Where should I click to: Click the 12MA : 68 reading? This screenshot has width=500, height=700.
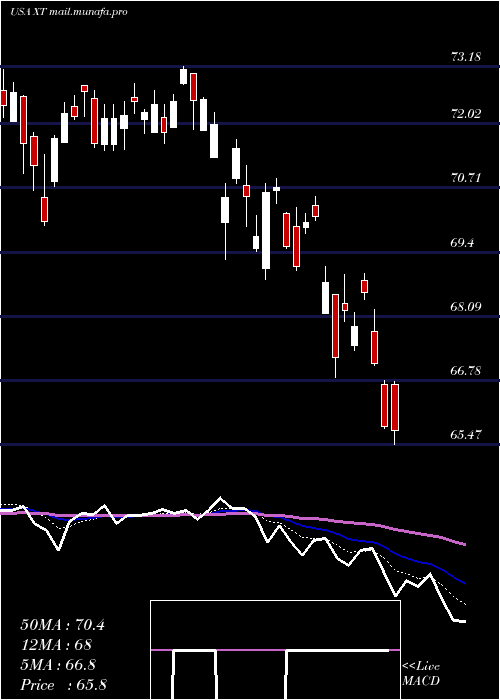tap(56, 645)
